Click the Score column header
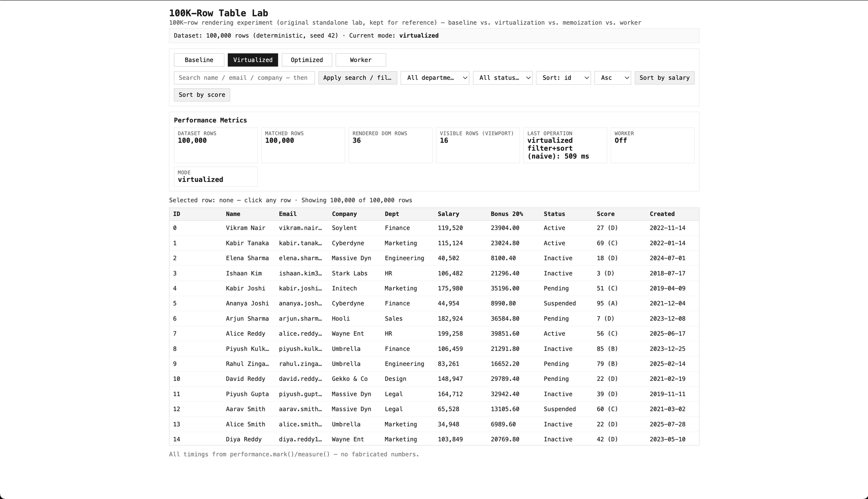This screenshot has width=868, height=499. [605, 214]
